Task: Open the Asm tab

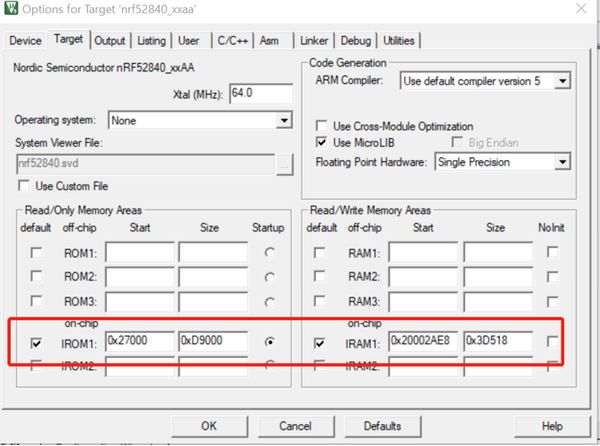Action: [269, 41]
